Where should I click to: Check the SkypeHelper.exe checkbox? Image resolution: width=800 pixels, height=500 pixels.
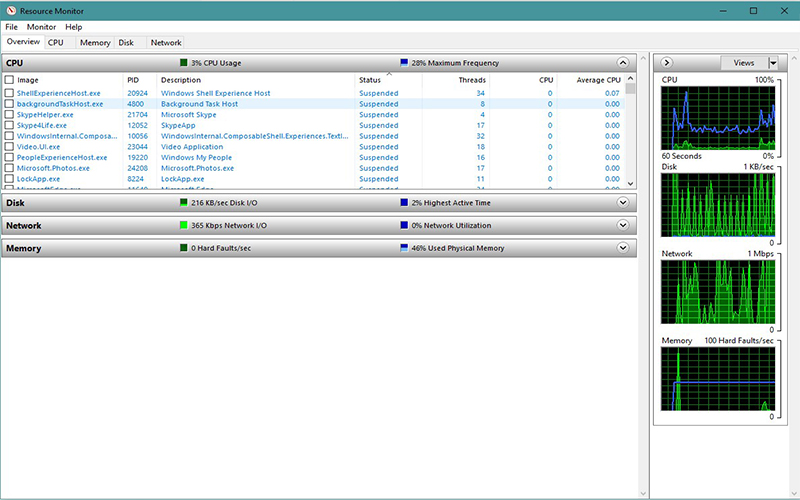pos(9,114)
